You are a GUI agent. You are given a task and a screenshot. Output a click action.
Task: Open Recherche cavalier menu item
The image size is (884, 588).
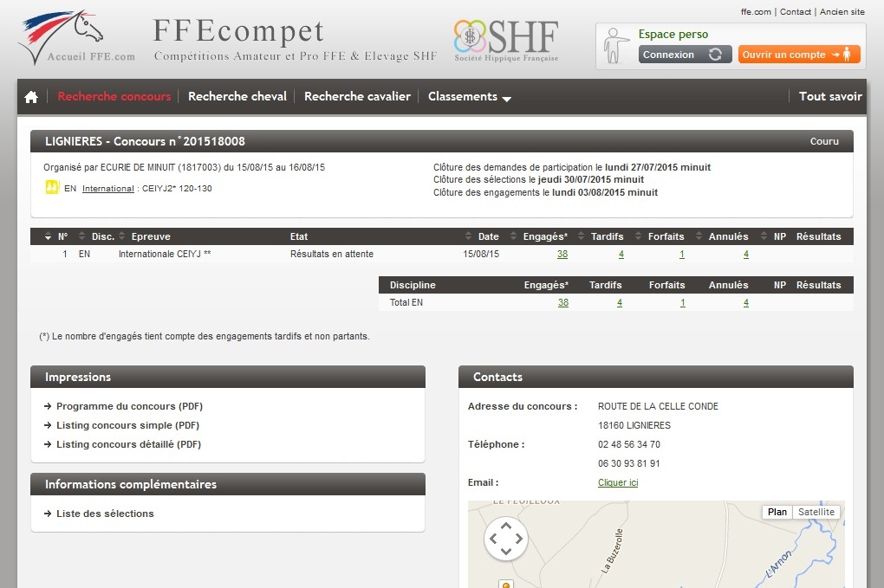coord(357,97)
